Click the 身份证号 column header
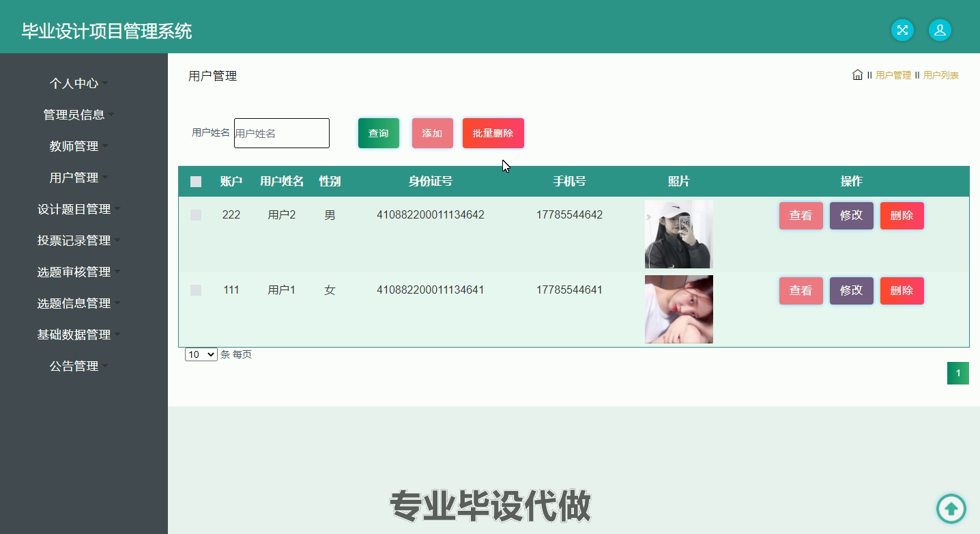980x534 pixels. (x=431, y=182)
